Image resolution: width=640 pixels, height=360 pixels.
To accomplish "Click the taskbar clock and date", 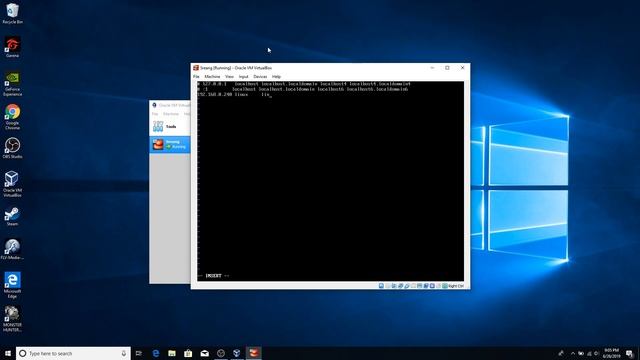I will (x=611, y=353).
